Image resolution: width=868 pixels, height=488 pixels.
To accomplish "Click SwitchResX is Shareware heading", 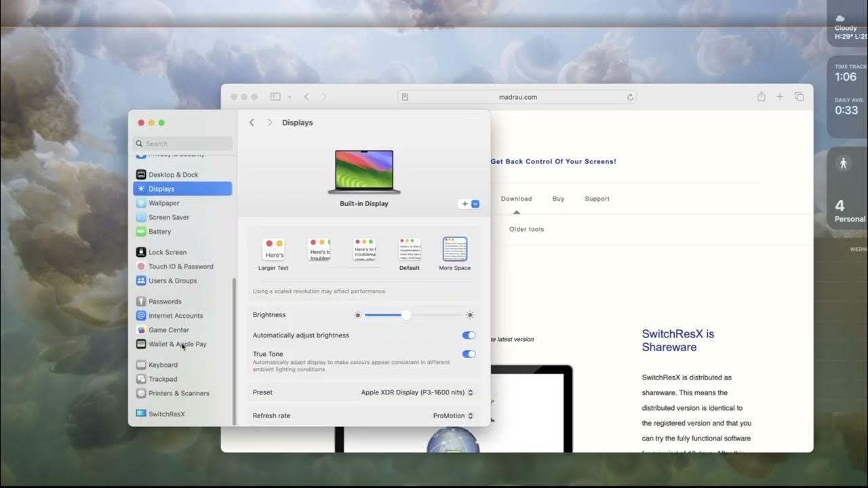I will pos(678,340).
